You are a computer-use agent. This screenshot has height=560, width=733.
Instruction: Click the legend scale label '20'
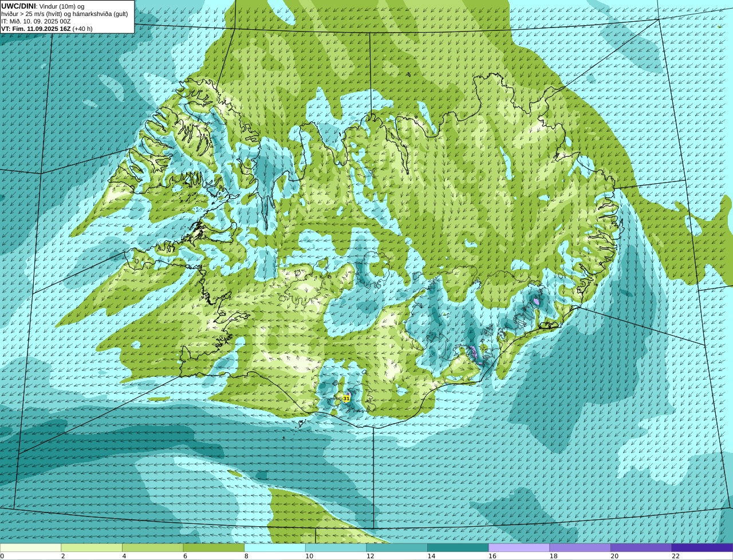point(614,556)
